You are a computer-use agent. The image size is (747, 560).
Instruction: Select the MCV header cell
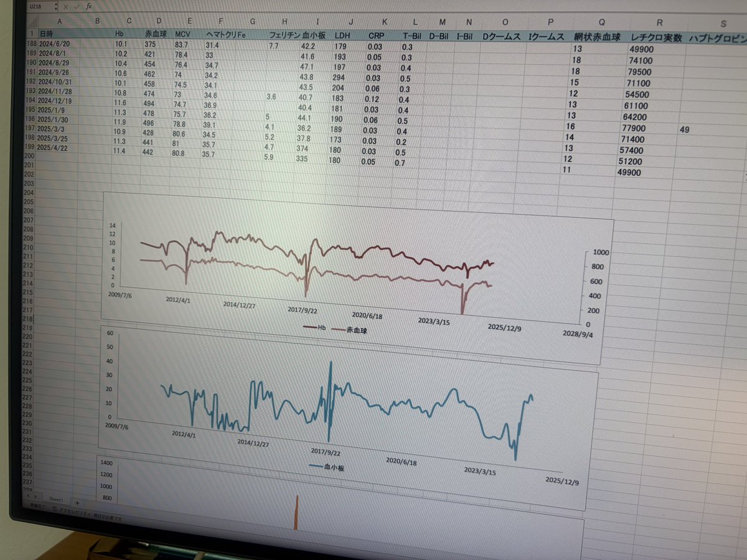click(x=187, y=35)
